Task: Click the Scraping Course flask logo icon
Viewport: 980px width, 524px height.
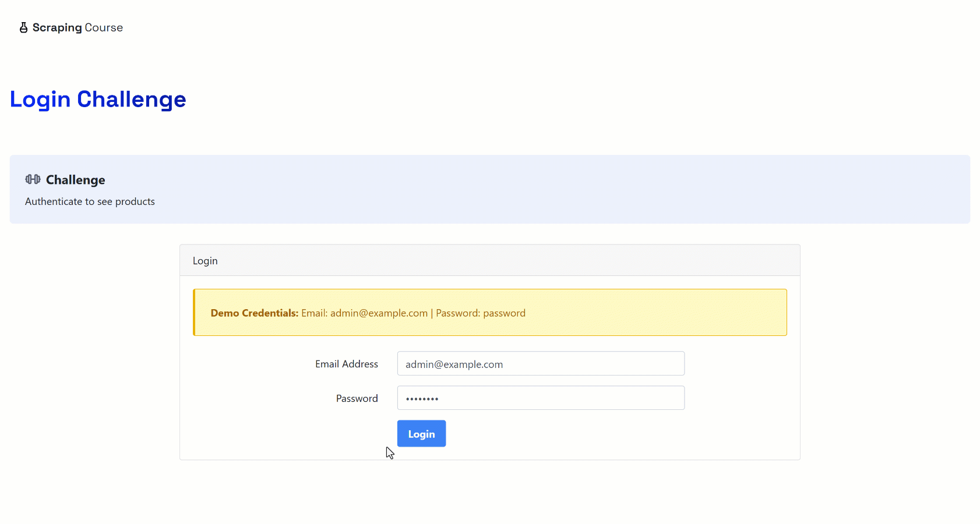Action: coord(23,27)
